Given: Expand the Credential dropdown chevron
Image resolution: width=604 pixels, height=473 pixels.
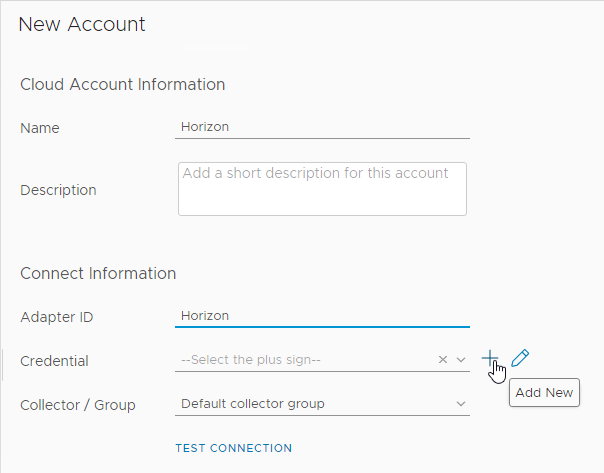Looking at the screenshot, I should [x=461, y=360].
